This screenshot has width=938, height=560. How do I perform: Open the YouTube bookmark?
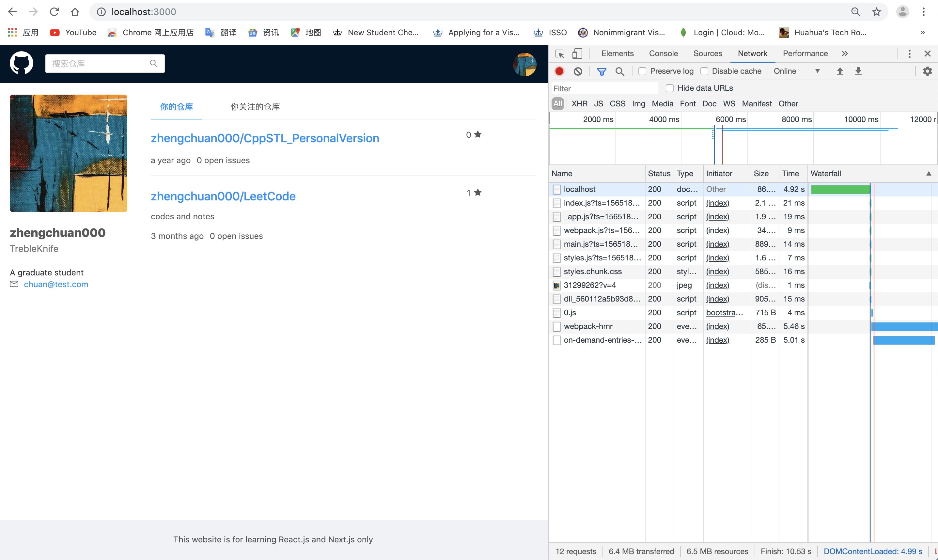[x=73, y=32]
